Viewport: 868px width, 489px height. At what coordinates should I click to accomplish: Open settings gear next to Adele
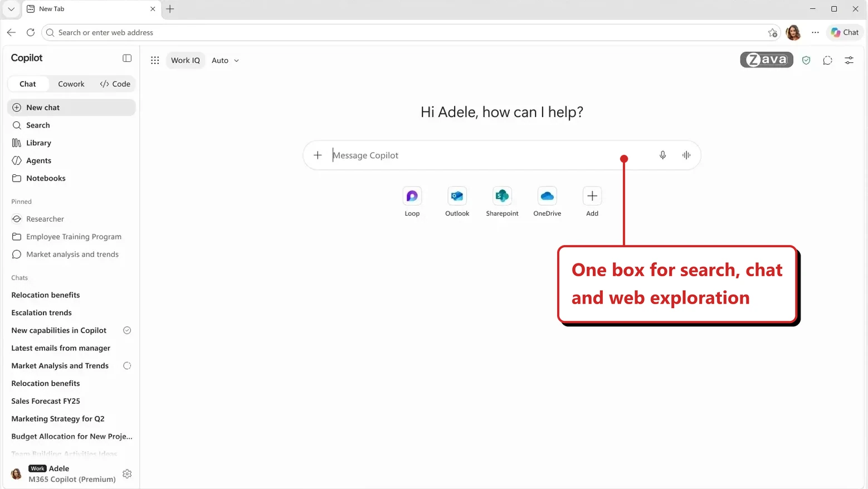tap(127, 474)
